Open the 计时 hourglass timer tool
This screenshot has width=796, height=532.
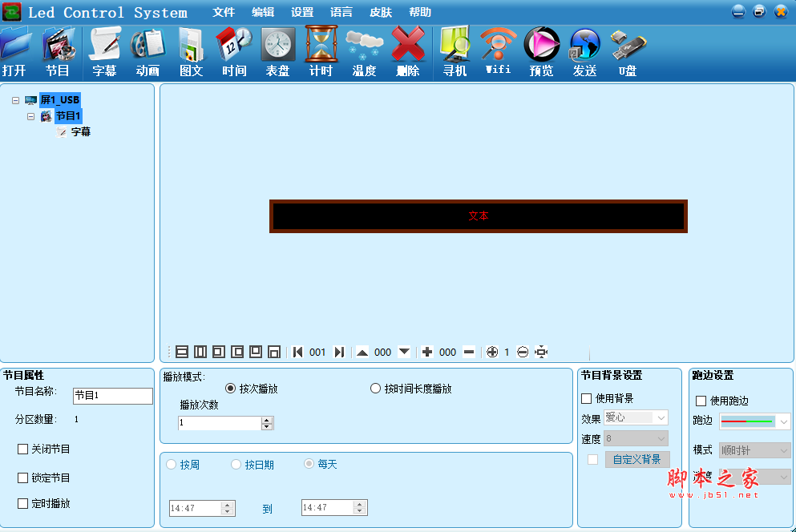point(321,52)
